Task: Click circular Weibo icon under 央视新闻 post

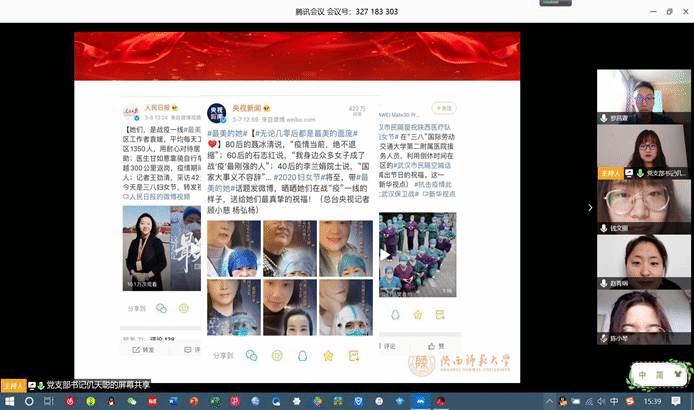Action: pyautogui.click(x=277, y=356)
